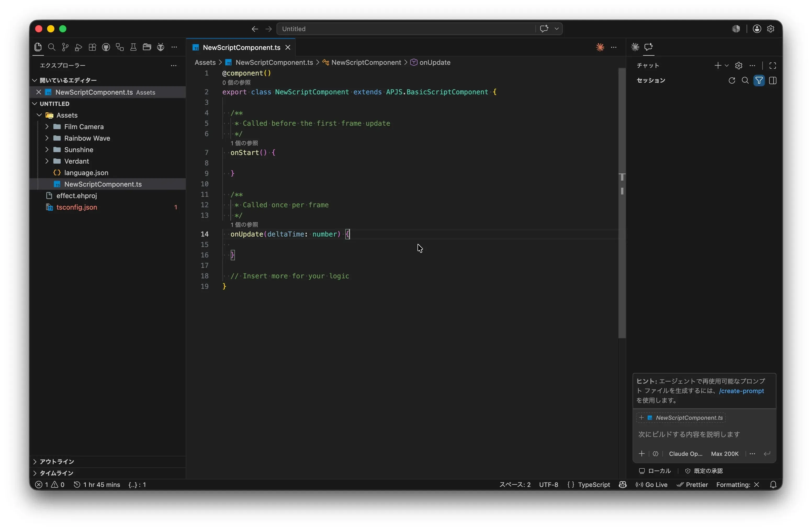Open effect.ehproj file
The height and width of the screenshot is (529, 812).
108,196
